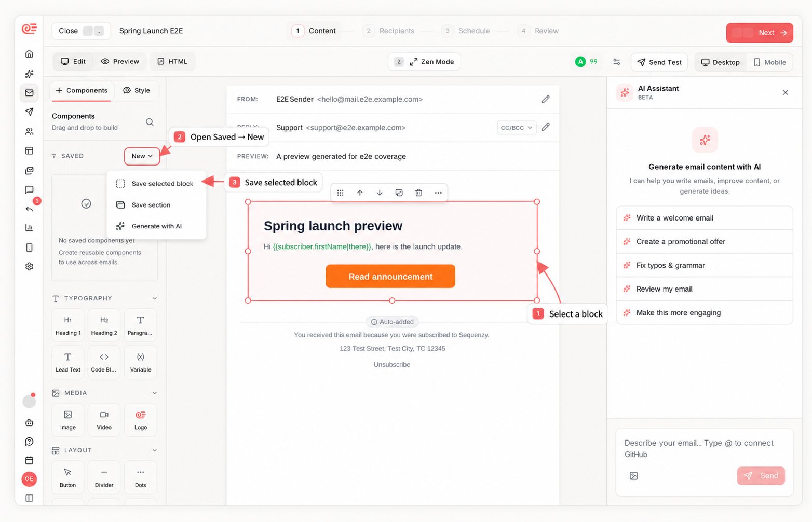
Task: Add the Logo media component
Action: (x=141, y=420)
